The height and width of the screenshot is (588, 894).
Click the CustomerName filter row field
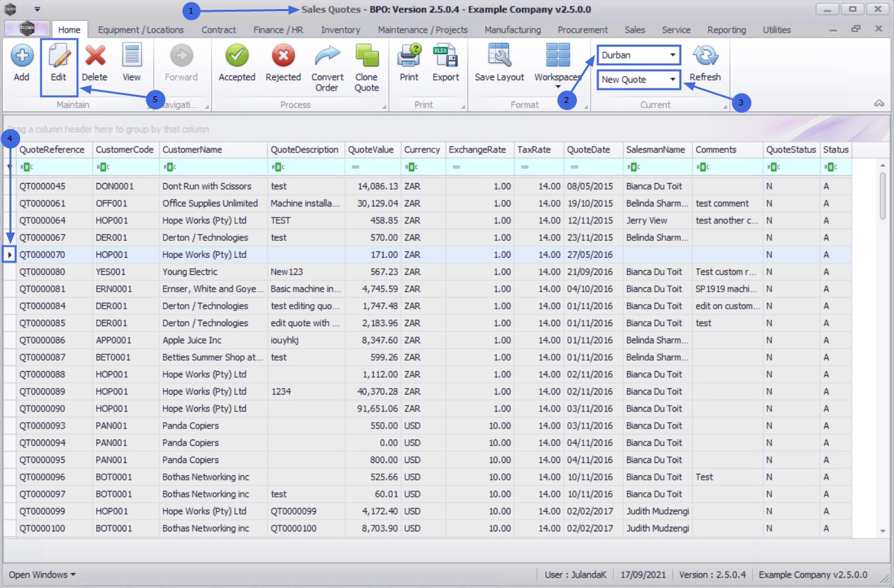coord(214,167)
